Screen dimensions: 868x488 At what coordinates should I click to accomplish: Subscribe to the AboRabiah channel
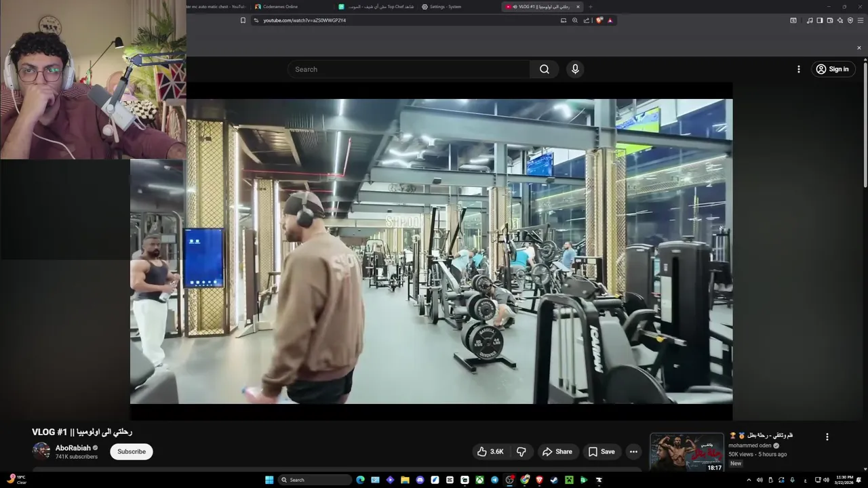132,451
